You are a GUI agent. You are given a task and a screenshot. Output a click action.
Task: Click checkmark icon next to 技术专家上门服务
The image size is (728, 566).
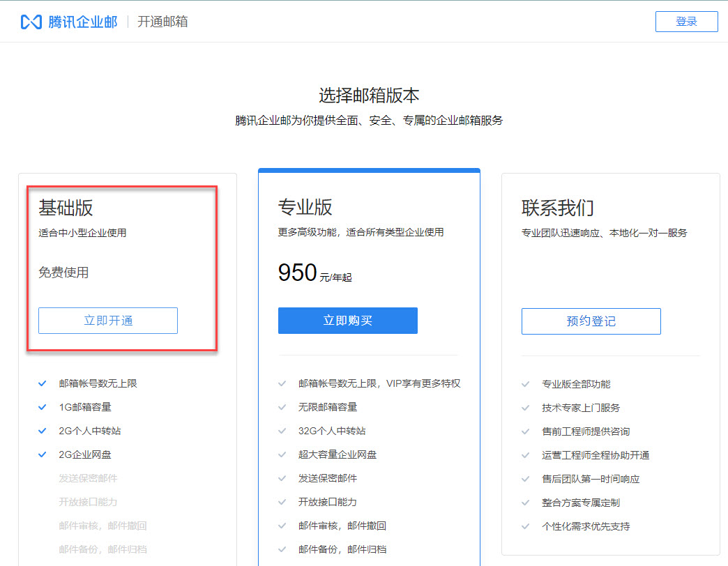[525, 408]
